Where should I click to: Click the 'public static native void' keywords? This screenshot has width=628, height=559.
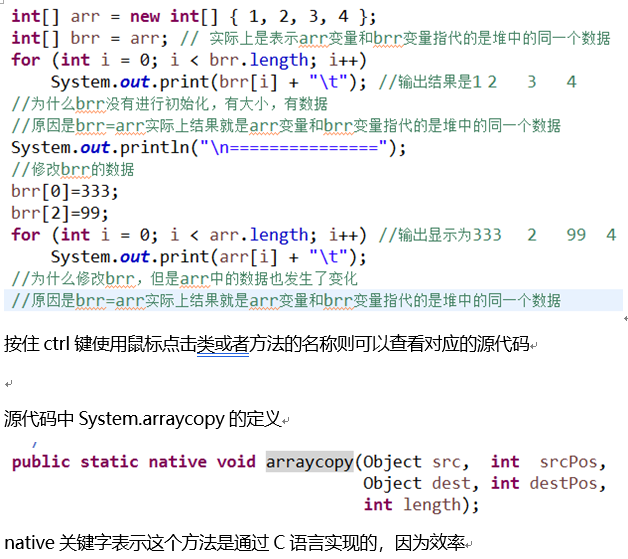point(134,462)
